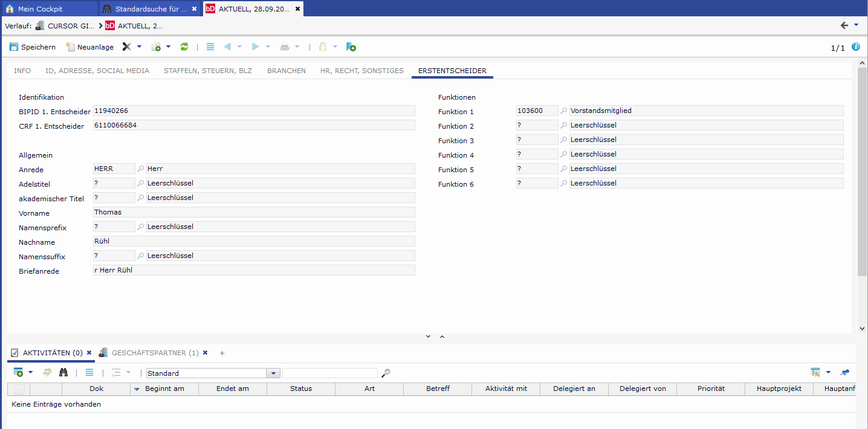868x429 pixels.
Task: Click the lookup magnifier for Funktion 1
Action: click(x=564, y=111)
